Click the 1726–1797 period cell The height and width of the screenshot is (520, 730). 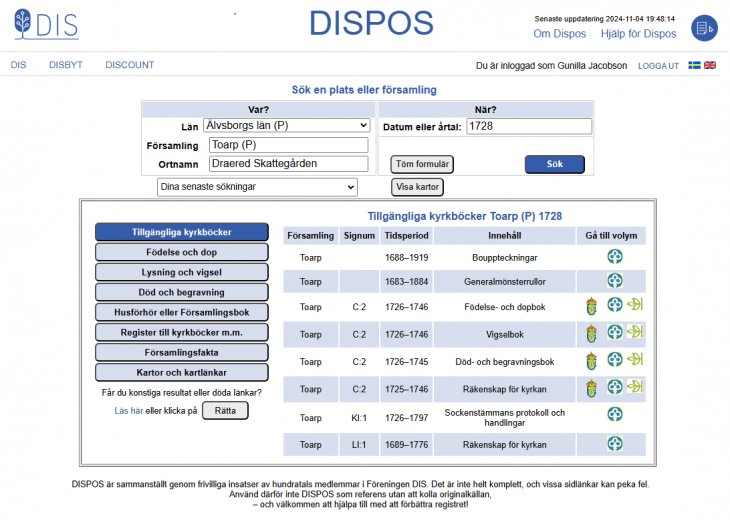[406, 418]
